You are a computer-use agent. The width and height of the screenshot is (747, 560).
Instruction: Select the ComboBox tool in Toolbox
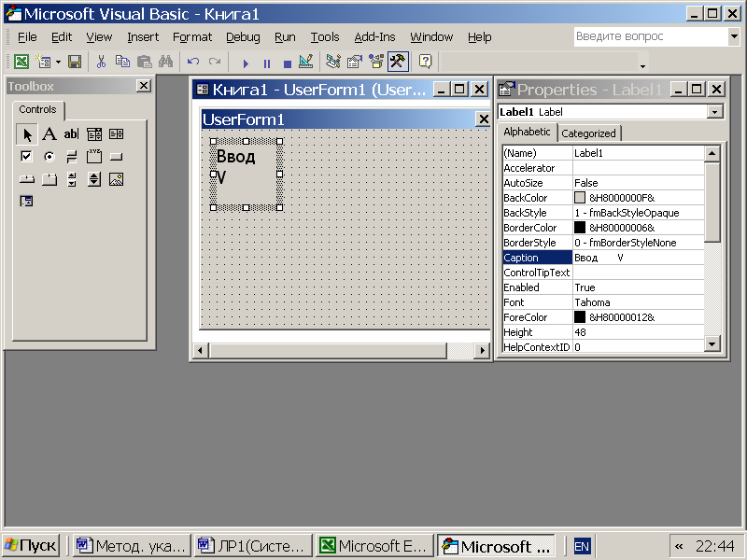94,134
